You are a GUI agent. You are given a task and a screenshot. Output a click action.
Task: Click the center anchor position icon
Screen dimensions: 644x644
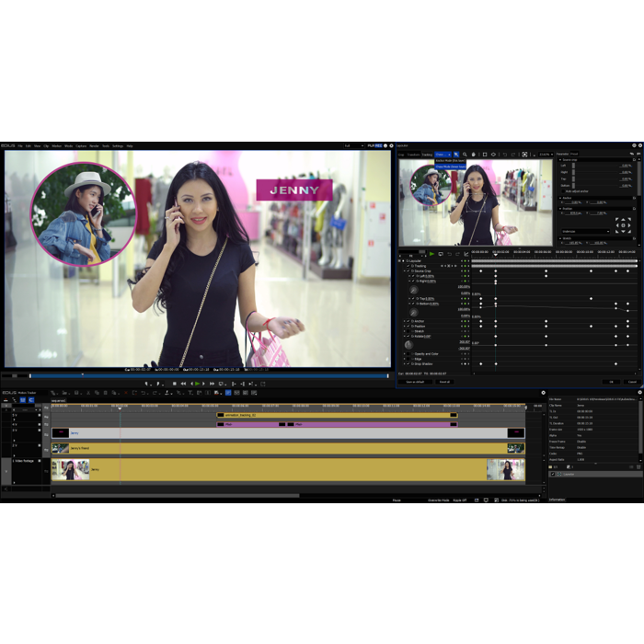tap(623, 224)
